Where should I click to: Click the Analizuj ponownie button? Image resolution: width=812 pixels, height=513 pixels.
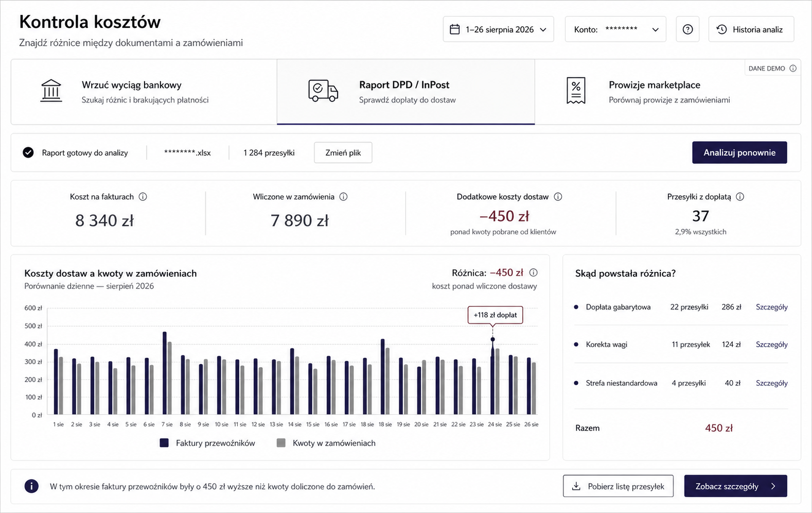(x=739, y=152)
